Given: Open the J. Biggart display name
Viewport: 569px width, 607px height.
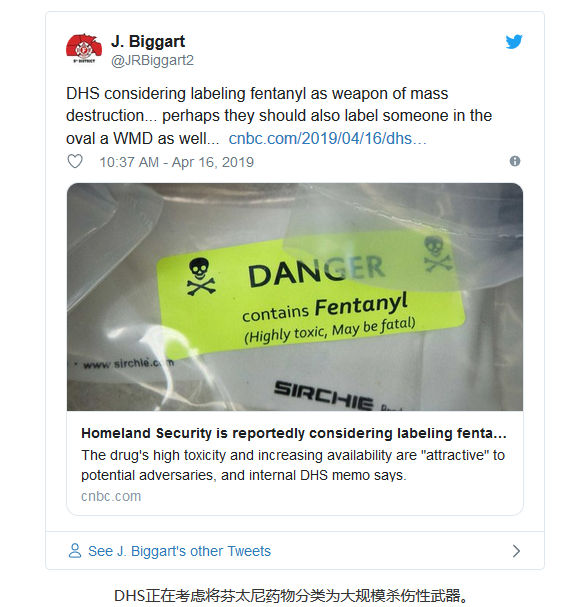Looking at the screenshot, I should tap(148, 41).
